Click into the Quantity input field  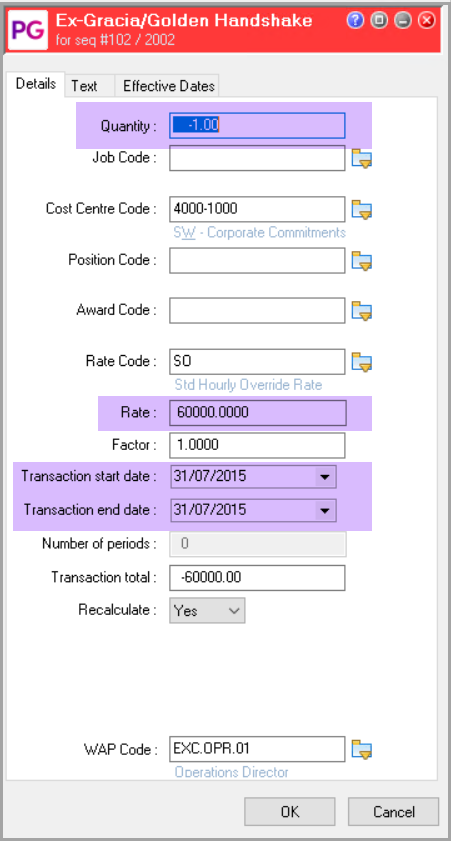257,126
